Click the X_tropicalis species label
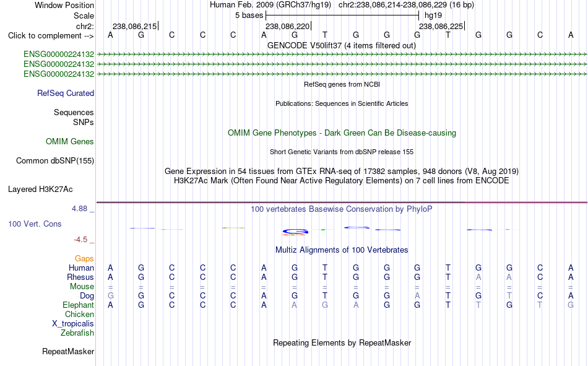The image size is (588, 366). [73, 324]
